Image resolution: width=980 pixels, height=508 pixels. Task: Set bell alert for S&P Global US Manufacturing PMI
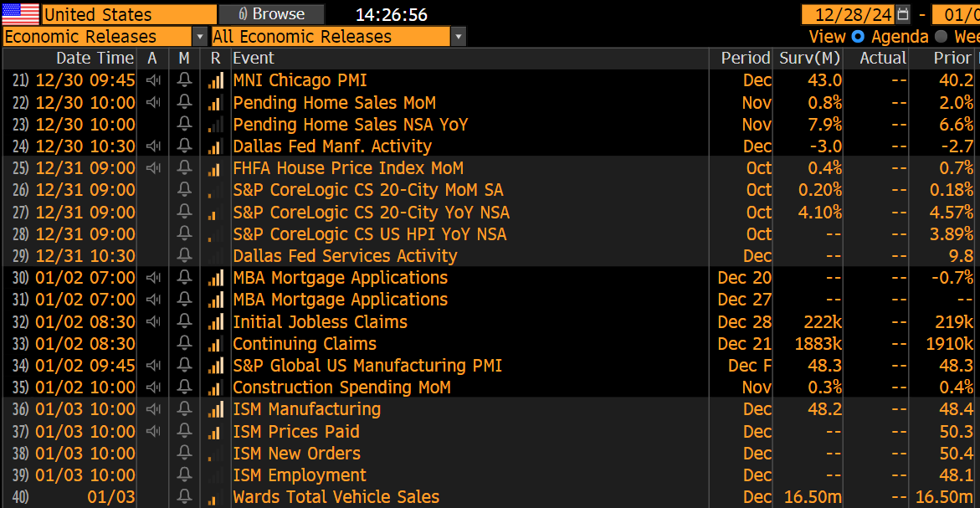184,366
